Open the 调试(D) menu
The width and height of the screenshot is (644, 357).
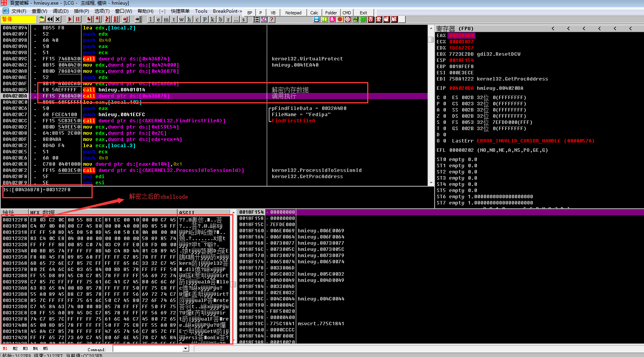coord(60,11)
